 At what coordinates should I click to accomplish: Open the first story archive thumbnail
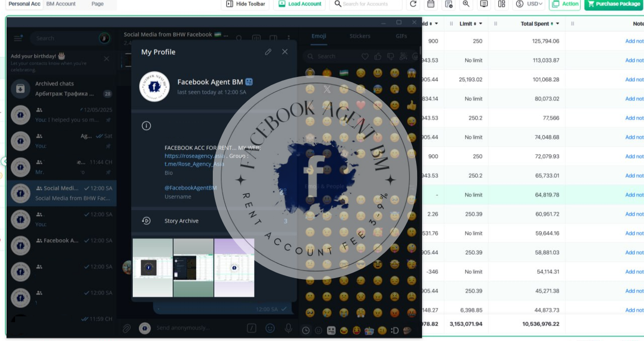(152, 268)
